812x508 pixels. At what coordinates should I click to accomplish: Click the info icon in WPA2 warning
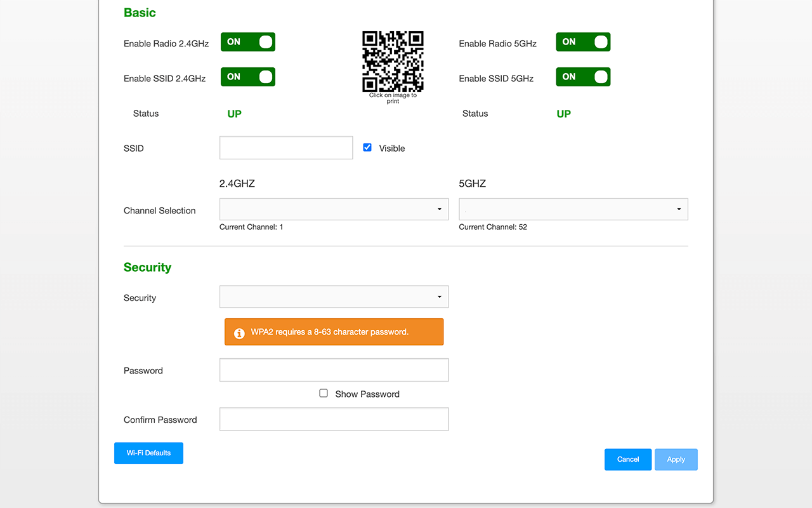coord(239,333)
